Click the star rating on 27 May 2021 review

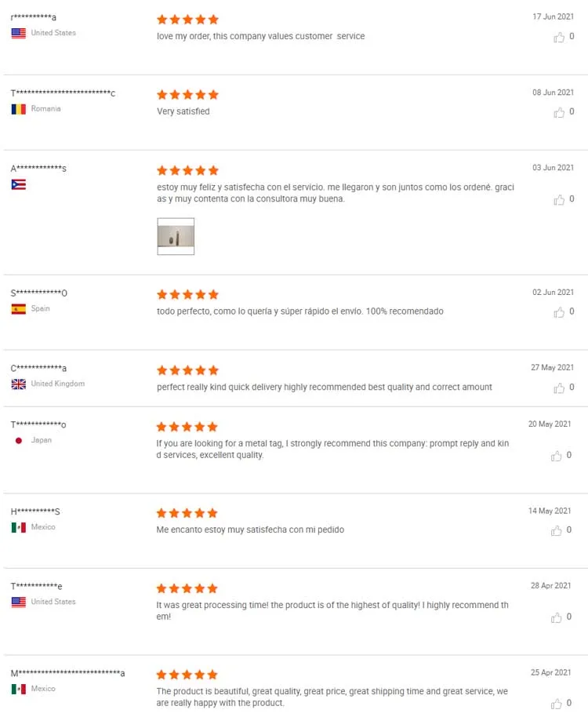(x=187, y=370)
